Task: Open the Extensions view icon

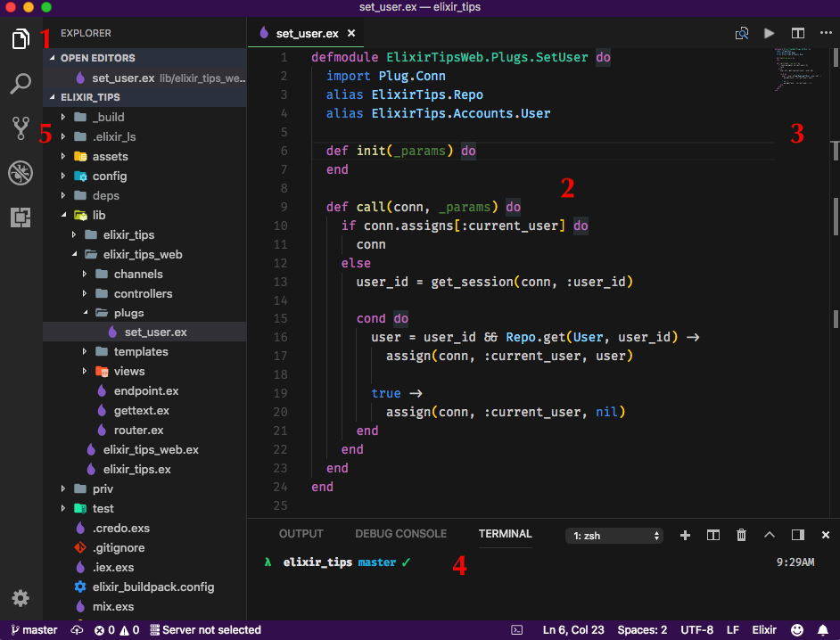Action: [21, 217]
